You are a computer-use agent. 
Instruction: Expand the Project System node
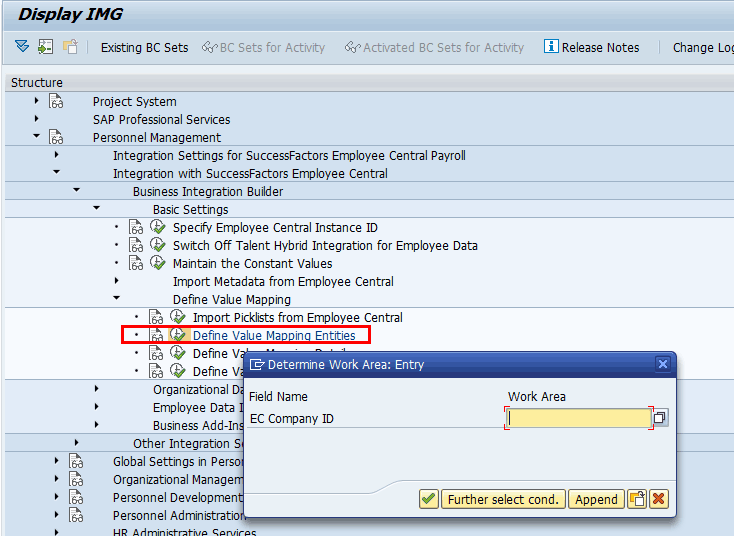click(x=37, y=101)
